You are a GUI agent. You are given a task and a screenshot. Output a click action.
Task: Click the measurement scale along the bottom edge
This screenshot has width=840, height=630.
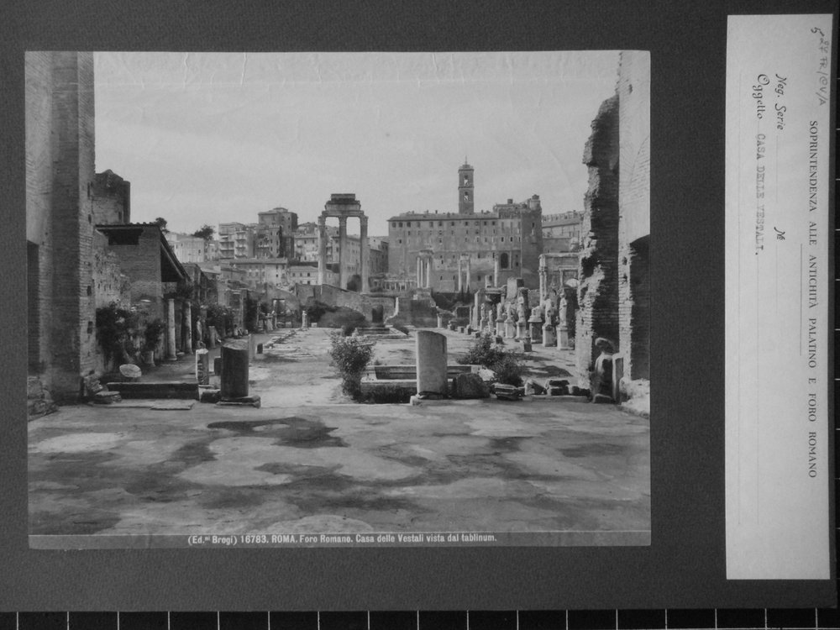(x=420, y=621)
